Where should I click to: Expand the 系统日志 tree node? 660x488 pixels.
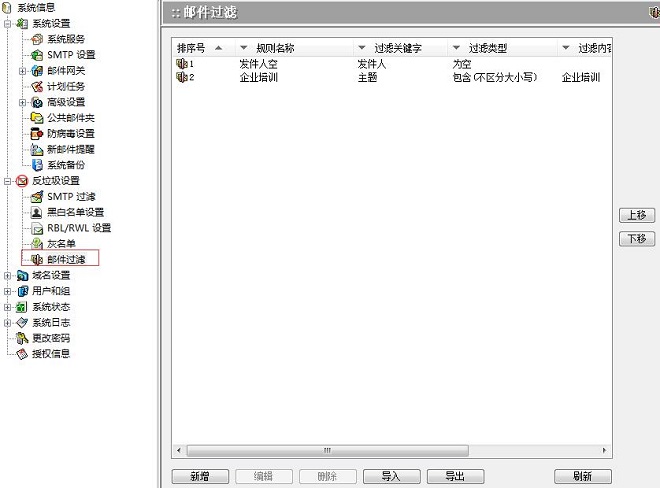8,323
